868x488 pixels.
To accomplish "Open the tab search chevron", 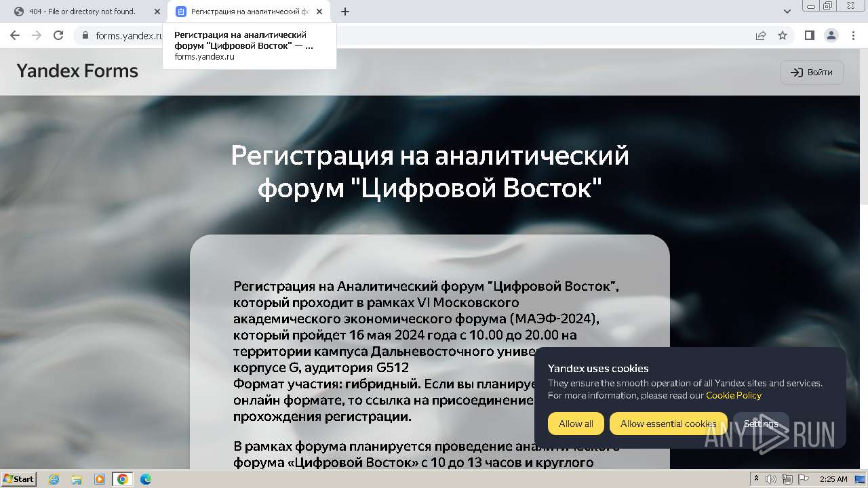I will [787, 12].
